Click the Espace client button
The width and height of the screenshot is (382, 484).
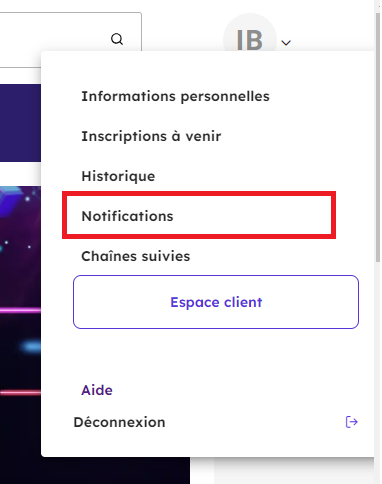click(x=216, y=302)
